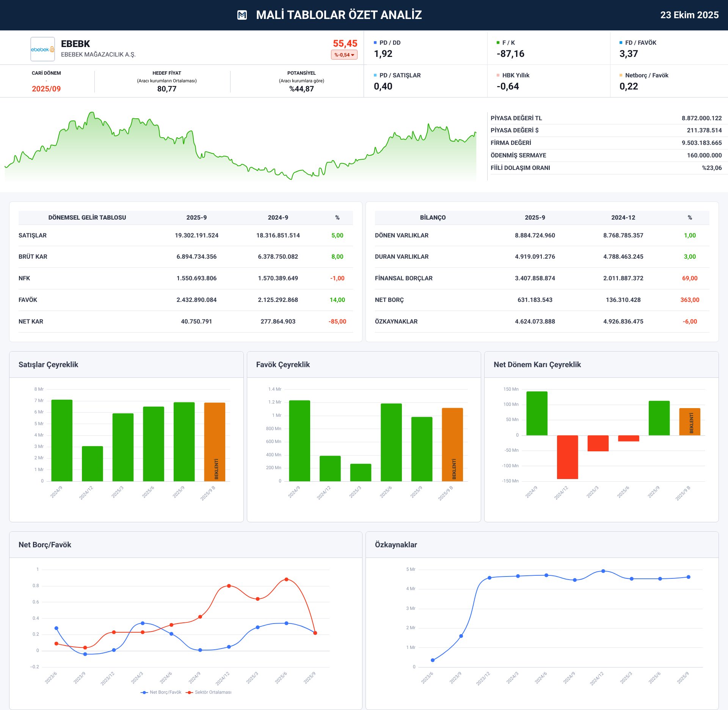The width and height of the screenshot is (728, 710).
Task: Click the 23 Ekim 2025 date
Action: click(x=689, y=15)
